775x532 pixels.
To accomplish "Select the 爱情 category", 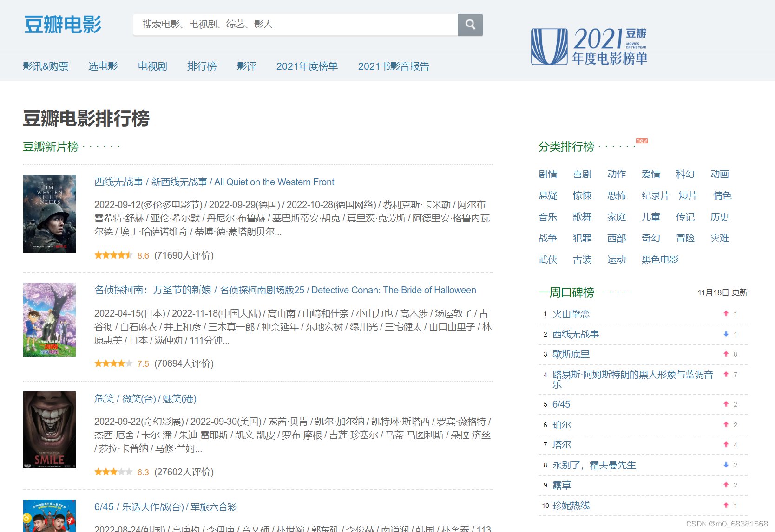I will (x=651, y=174).
